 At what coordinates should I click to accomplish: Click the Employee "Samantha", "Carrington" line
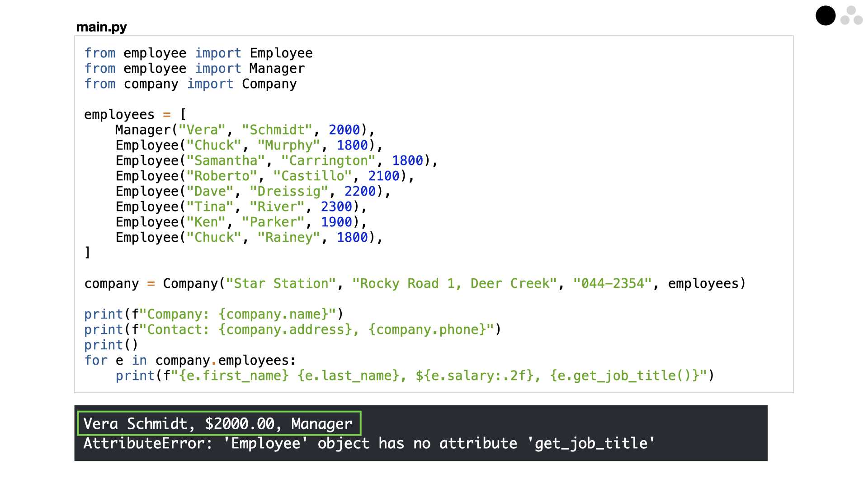click(x=277, y=161)
